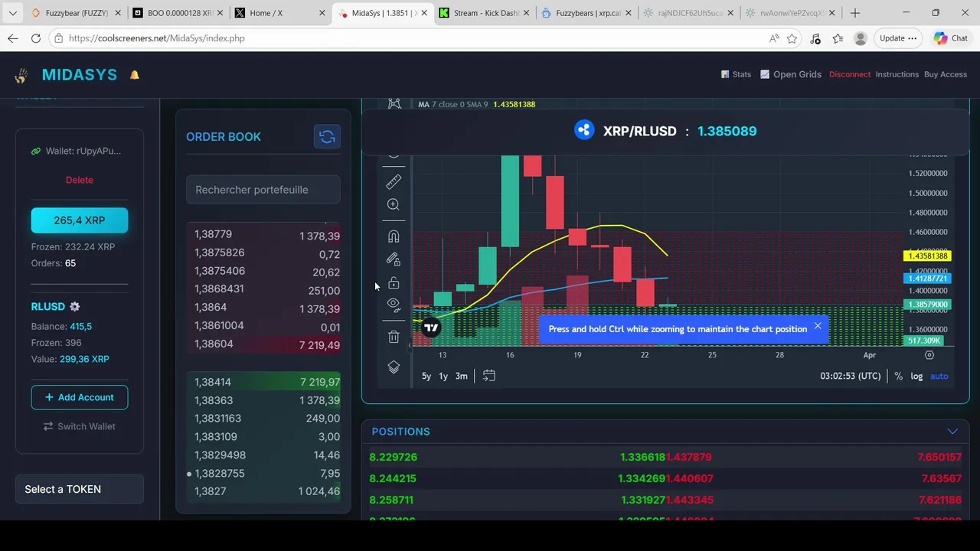Click the browser Update button
Viewport: 980px width, 551px height.
tap(898, 38)
